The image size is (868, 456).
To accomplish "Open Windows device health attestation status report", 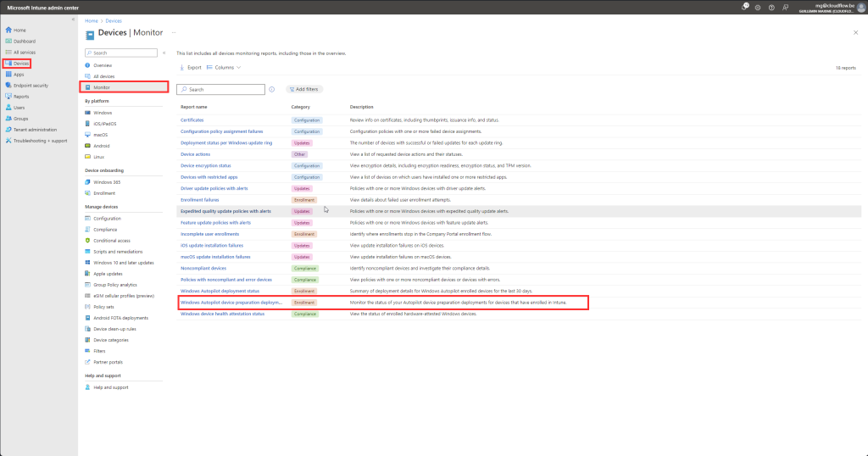I will point(223,314).
